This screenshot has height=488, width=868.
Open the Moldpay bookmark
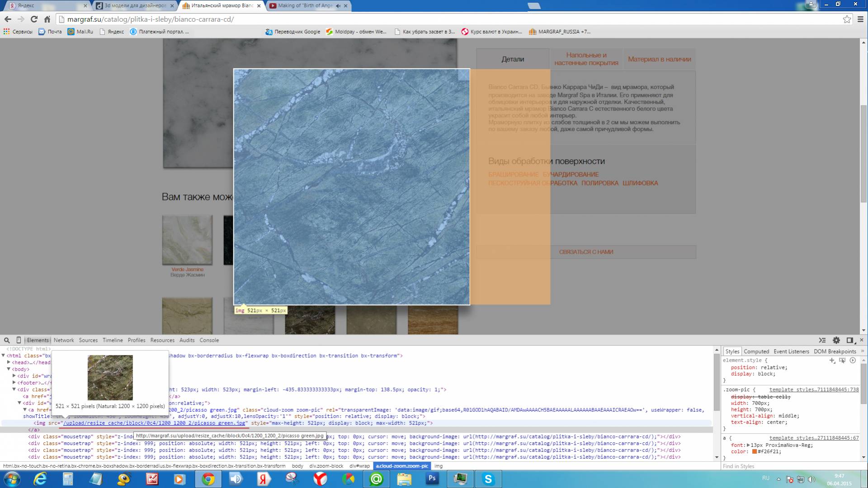(356, 32)
